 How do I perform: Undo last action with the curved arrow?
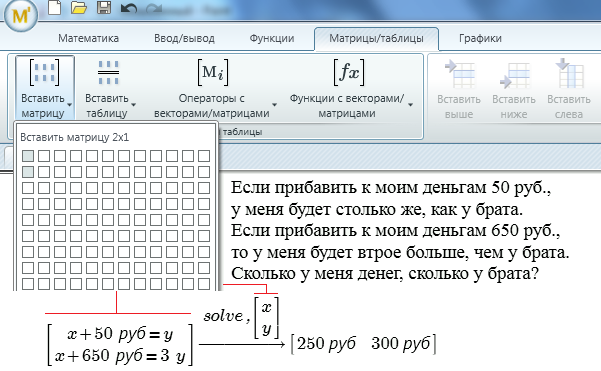coord(128,8)
